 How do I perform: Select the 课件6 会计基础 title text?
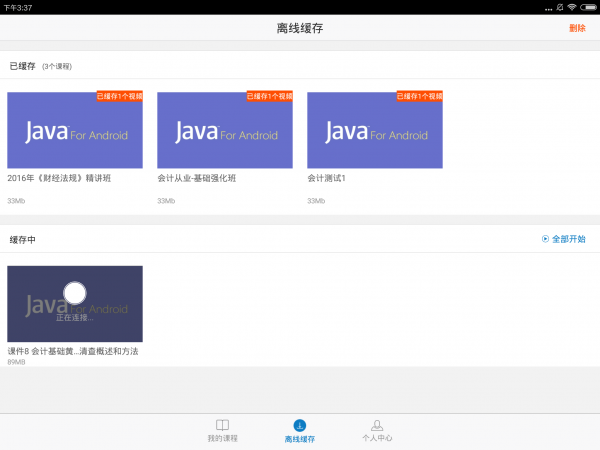click(x=72, y=351)
